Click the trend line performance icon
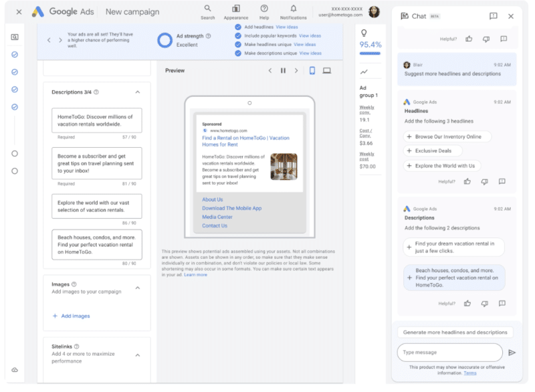Screen dimensions: 535x392 point(364,72)
